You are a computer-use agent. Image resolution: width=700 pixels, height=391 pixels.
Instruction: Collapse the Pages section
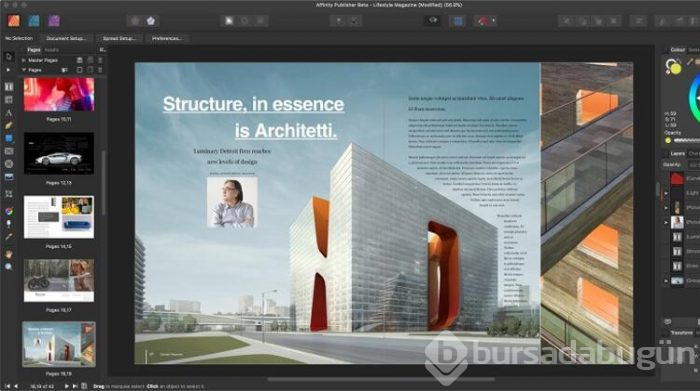point(24,70)
